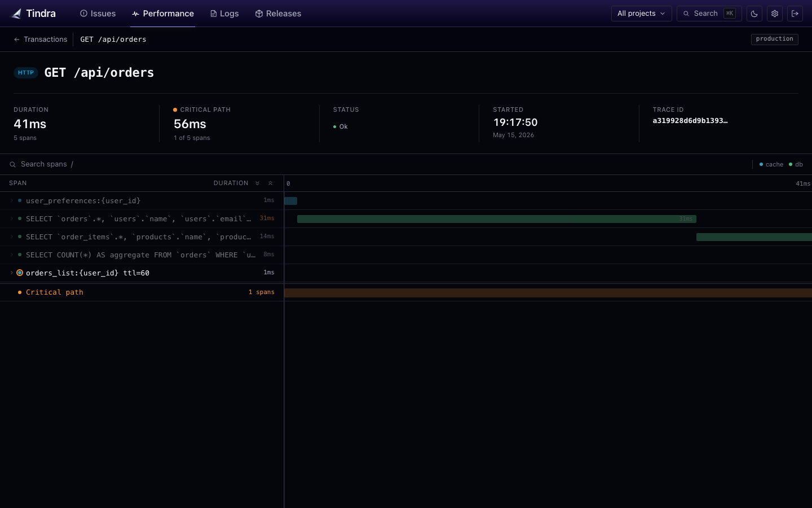Open the Releases tab
Screen dimensions: 812x508
pyautogui.click(x=278, y=14)
